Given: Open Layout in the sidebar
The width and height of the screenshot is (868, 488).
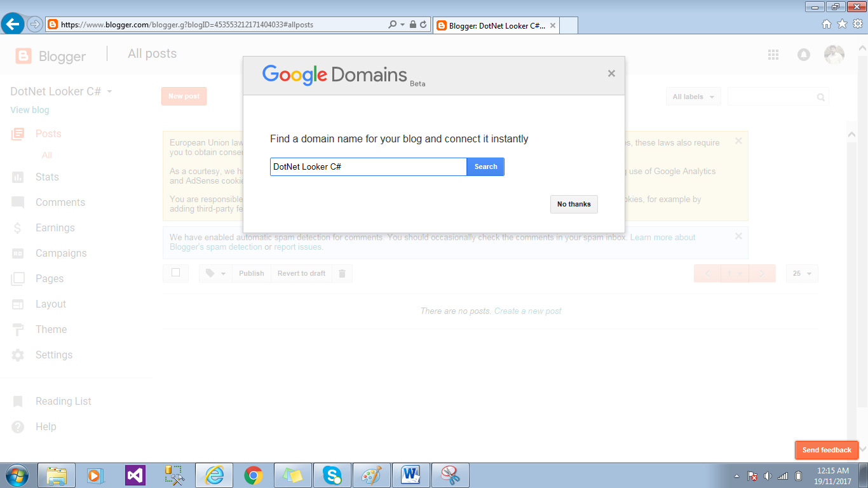Looking at the screenshot, I should click(51, 304).
